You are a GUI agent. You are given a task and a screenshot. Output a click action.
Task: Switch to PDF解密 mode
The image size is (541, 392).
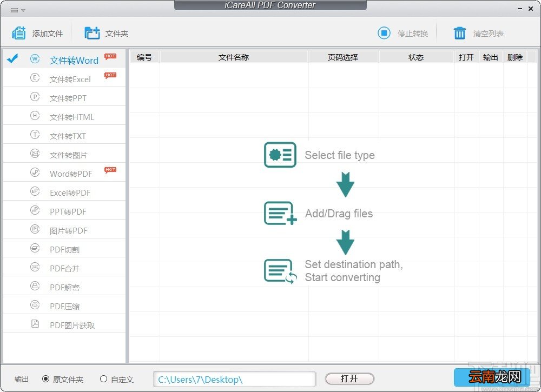(64, 286)
